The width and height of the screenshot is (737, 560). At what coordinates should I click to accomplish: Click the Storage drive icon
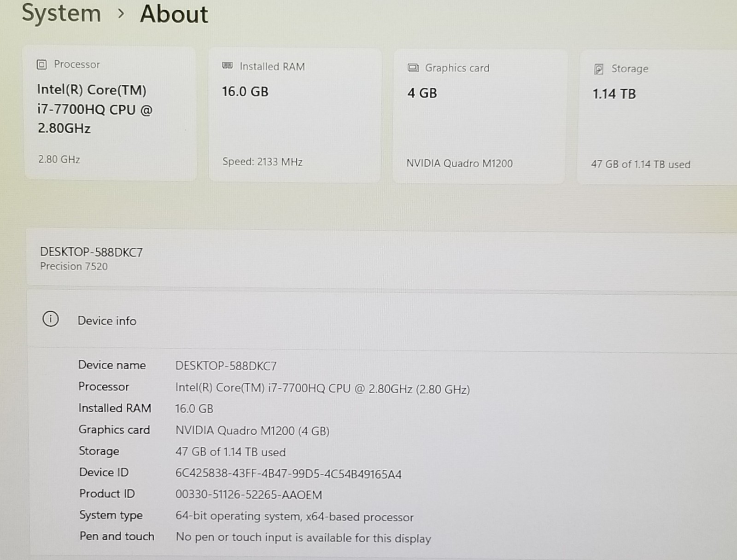[599, 69]
